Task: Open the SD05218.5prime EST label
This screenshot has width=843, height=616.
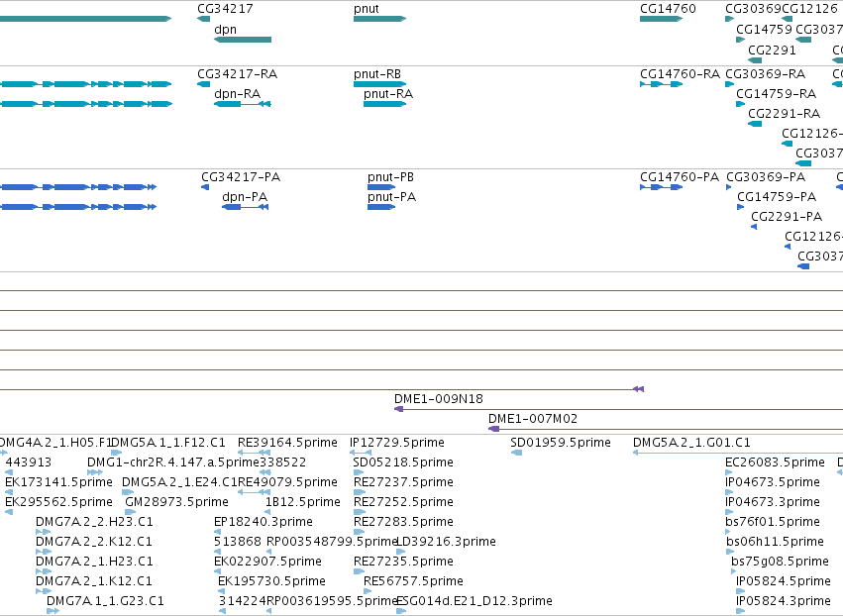Action: coord(403,462)
